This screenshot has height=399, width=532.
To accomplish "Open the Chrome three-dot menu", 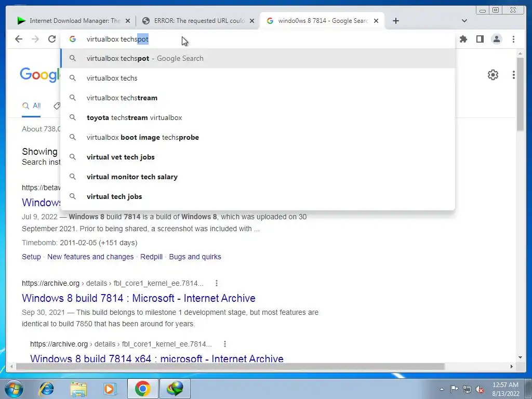I will click(x=513, y=39).
